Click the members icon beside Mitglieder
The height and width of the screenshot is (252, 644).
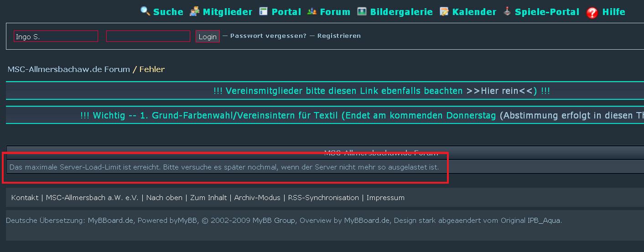195,11
